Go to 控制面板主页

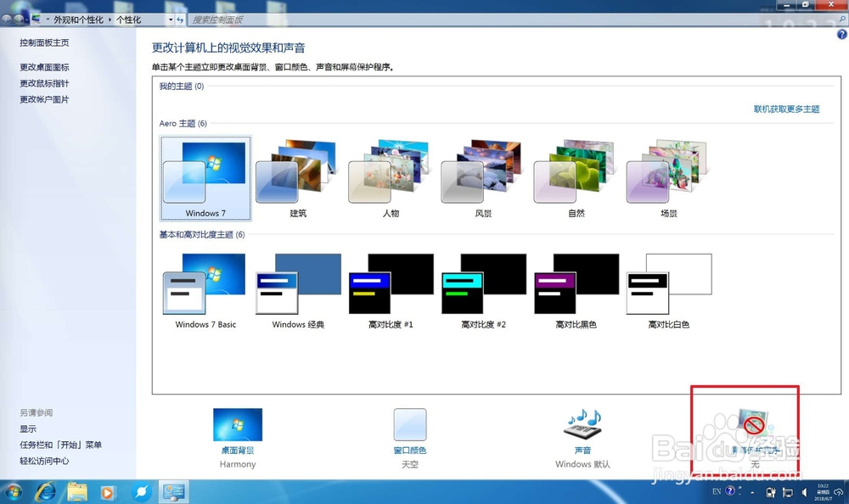tap(44, 42)
